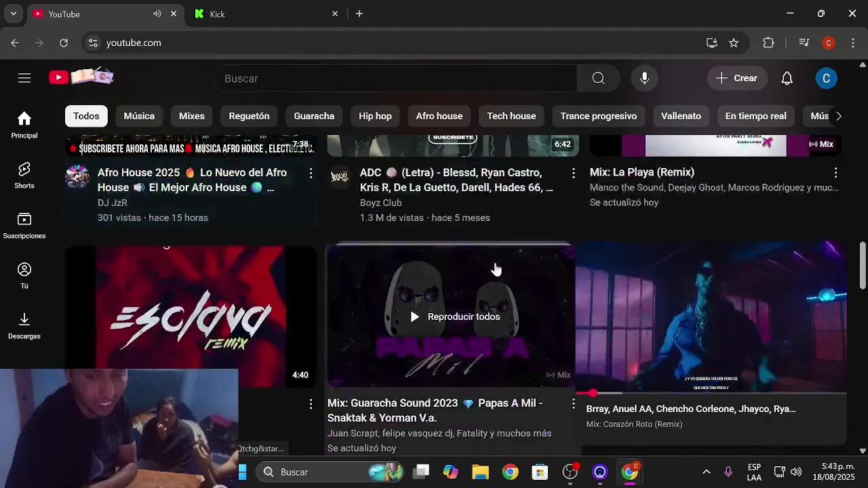This screenshot has height=488, width=868.
Task: Open options for Mix: Guaracha Sound 2023
Action: [x=573, y=404]
